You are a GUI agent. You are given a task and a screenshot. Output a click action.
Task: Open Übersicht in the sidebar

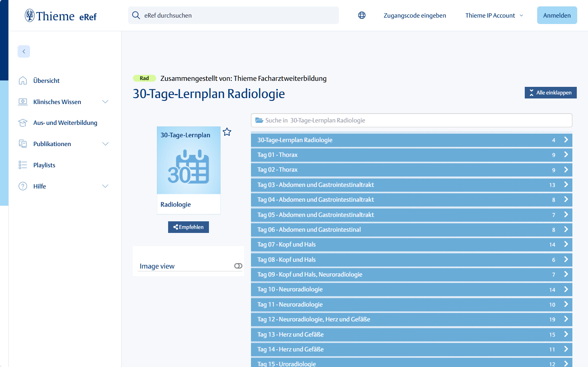(x=46, y=80)
